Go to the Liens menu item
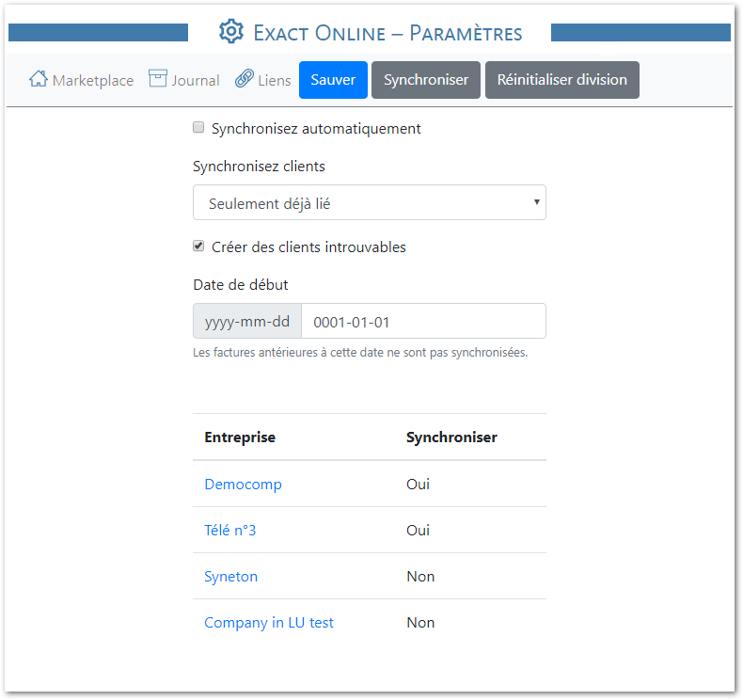 [263, 80]
